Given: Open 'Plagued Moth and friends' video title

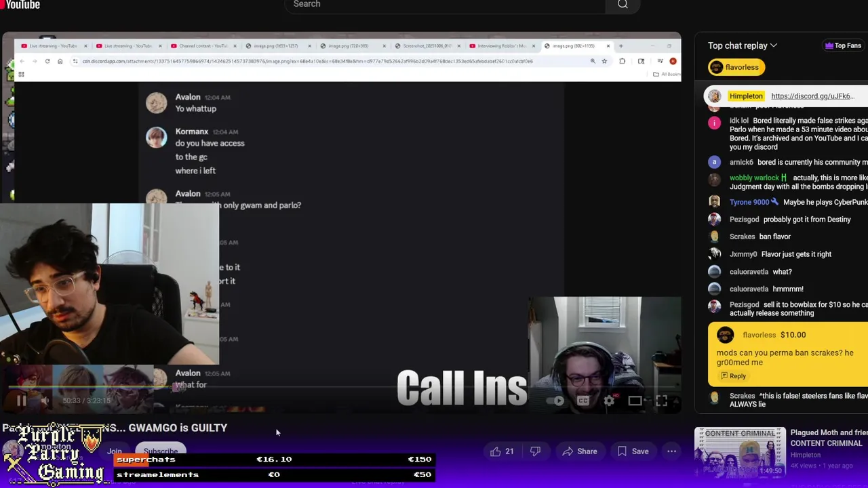Looking at the screenshot, I should (x=829, y=438).
